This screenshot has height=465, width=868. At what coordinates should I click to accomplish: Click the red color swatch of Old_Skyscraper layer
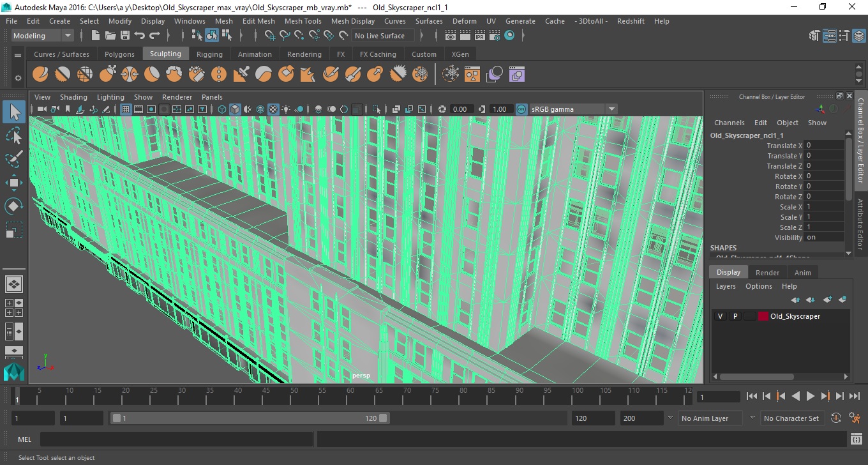[x=763, y=316]
